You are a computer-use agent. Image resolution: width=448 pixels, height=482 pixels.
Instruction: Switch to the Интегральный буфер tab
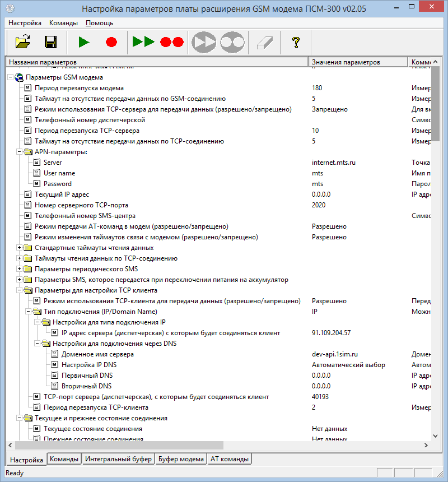118,459
